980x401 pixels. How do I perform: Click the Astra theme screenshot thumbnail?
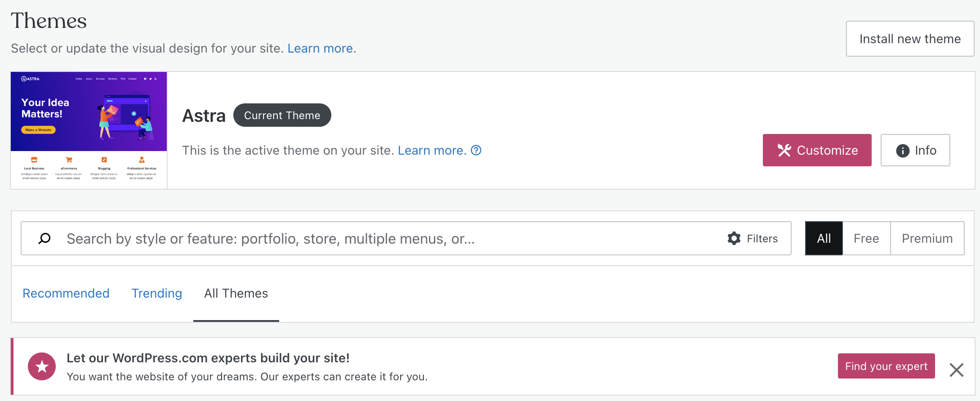[89, 130]
